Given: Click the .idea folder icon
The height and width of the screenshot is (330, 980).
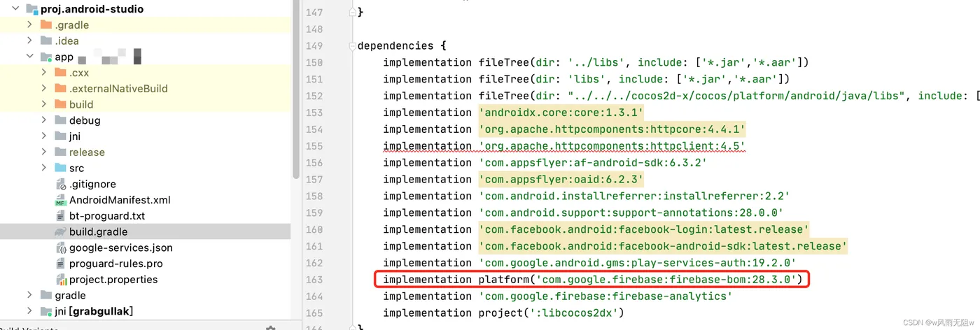Looking at the screenshot, I should pyautogui.click(x=46, y=41).
